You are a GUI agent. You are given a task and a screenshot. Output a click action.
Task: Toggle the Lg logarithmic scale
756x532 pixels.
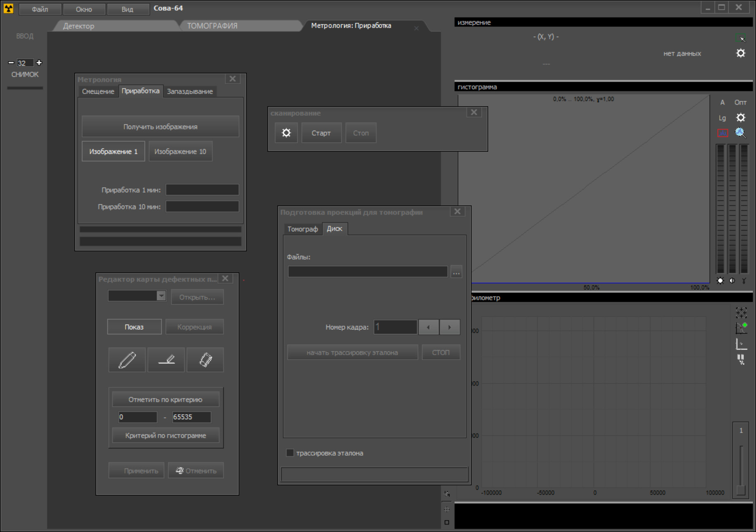(722, 118)
